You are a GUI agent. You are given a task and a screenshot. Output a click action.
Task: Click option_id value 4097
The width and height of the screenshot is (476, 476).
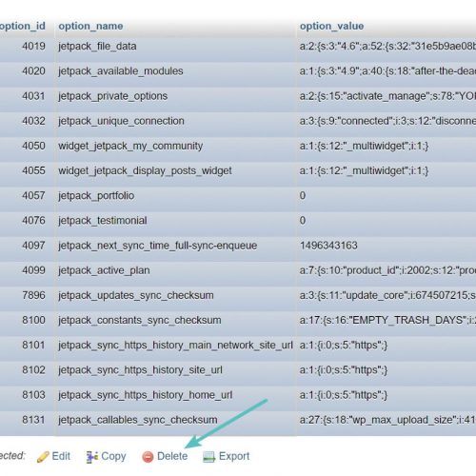click(33, 246)
